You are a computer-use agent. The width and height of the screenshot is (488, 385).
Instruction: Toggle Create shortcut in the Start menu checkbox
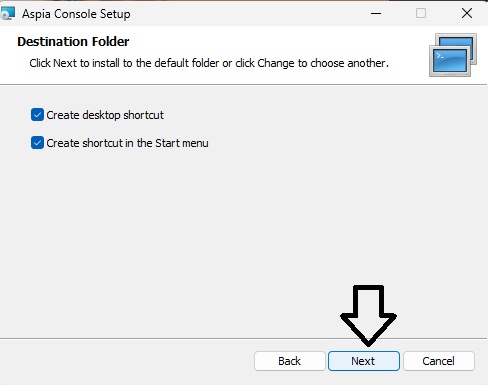click(37, 143)
